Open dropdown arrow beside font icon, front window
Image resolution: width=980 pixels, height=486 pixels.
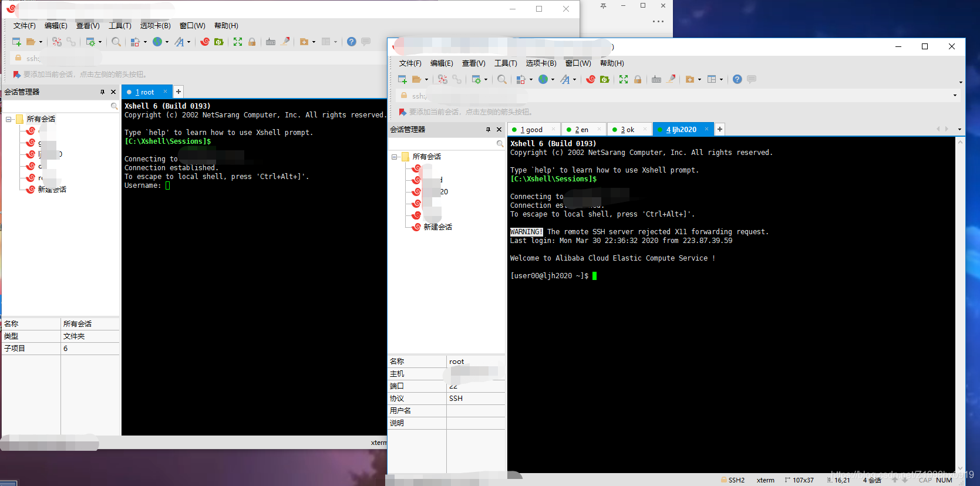[x=574, y=80]
